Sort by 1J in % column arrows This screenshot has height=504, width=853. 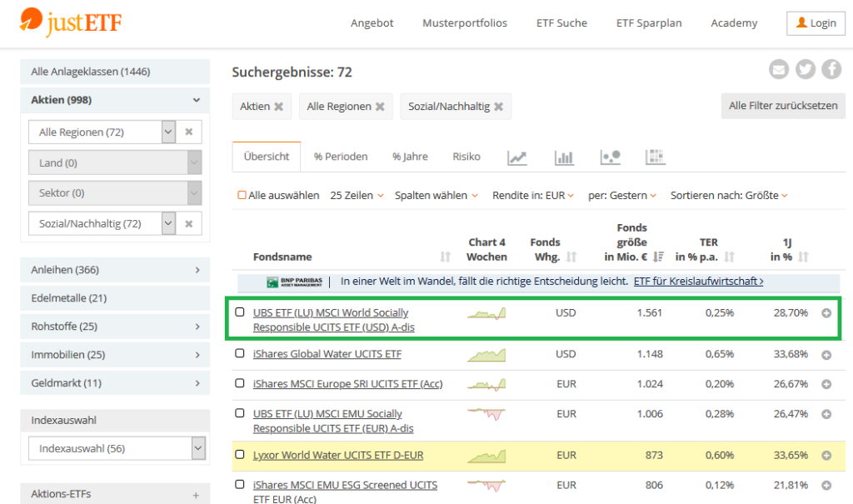point(804,257)
